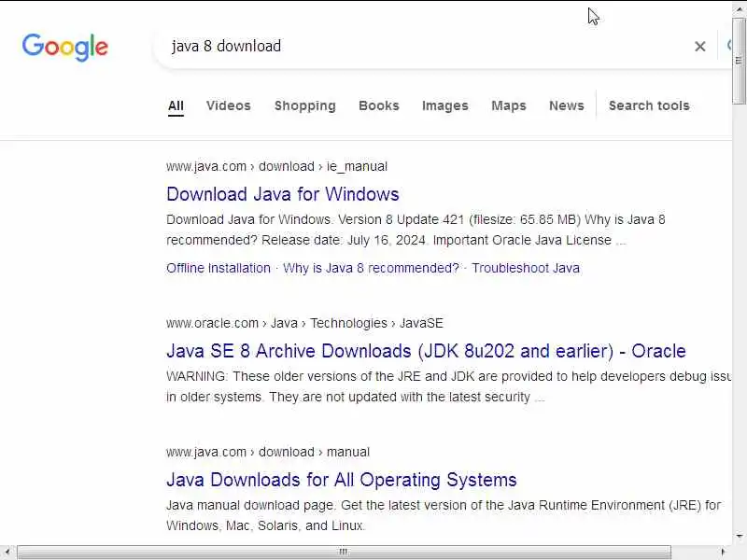
Task: Click the horizontal scrollbar right arrow
Action: click(x=723, y=553)
